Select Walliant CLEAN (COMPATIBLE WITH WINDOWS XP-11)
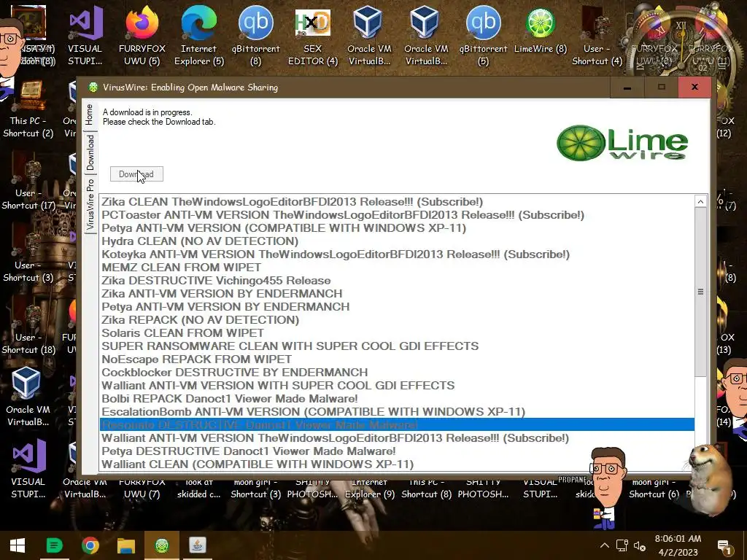Image resolution: width=747 pixels, height=560 pixels. point(397,464)
